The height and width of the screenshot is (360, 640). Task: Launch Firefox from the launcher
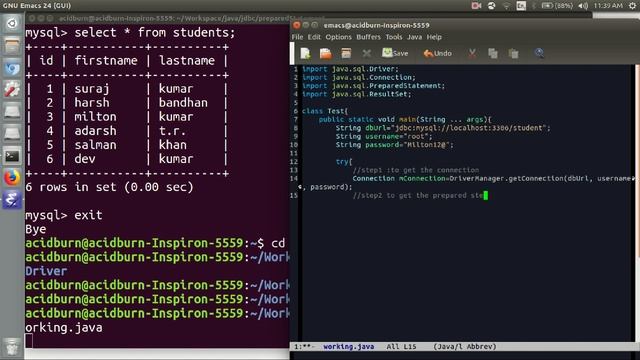coord(12,178)
